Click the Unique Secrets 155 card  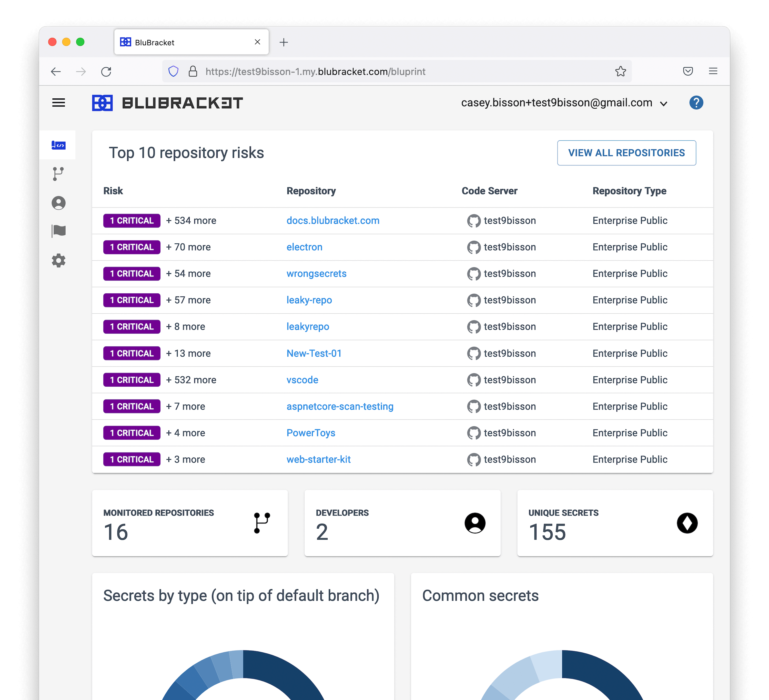tap(615, 523)
